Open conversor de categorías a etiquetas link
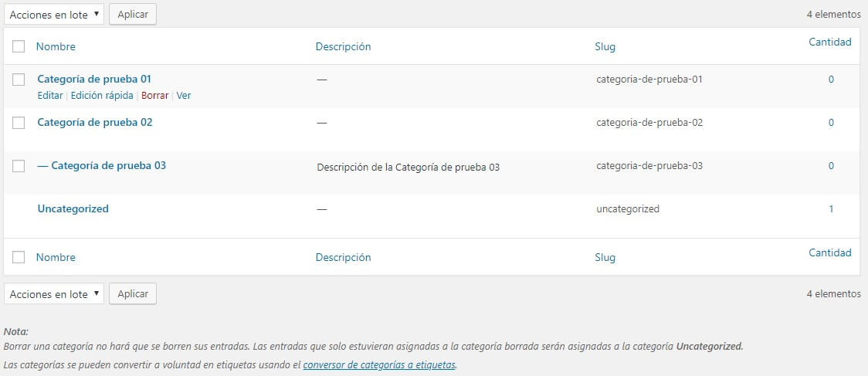Screen dimensions: 868x376 379,364
